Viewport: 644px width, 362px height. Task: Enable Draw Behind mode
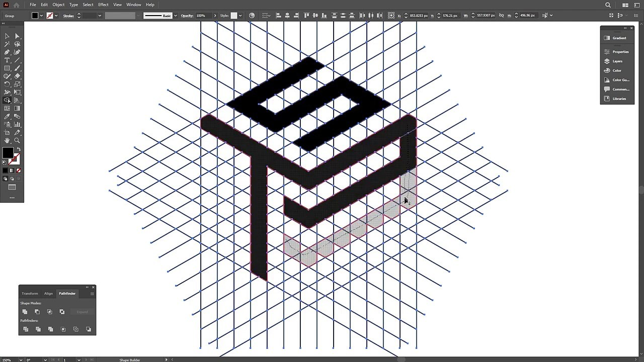pyautogui.click(x=12, y=178)
